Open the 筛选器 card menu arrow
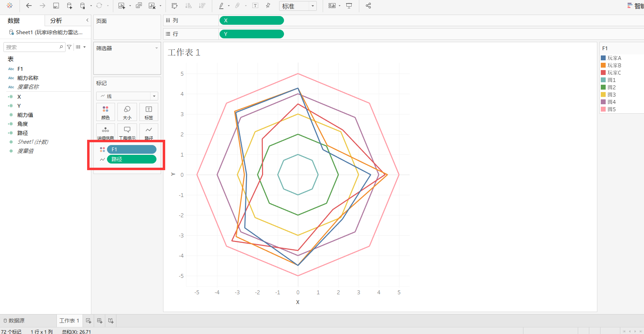This screenshot has width=644, height=334. pyautogui.click(x=156, y=48)
